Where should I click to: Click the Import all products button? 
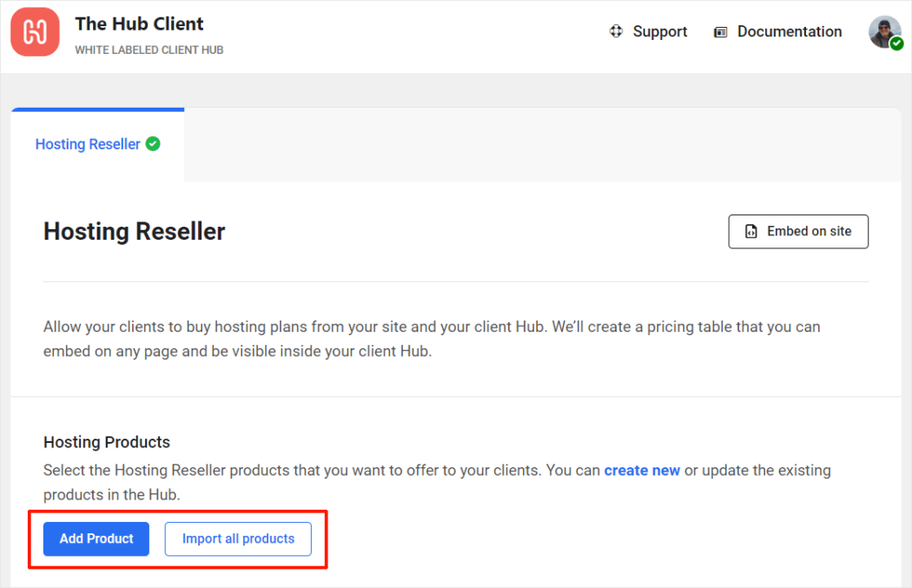[x=238, y=538]
